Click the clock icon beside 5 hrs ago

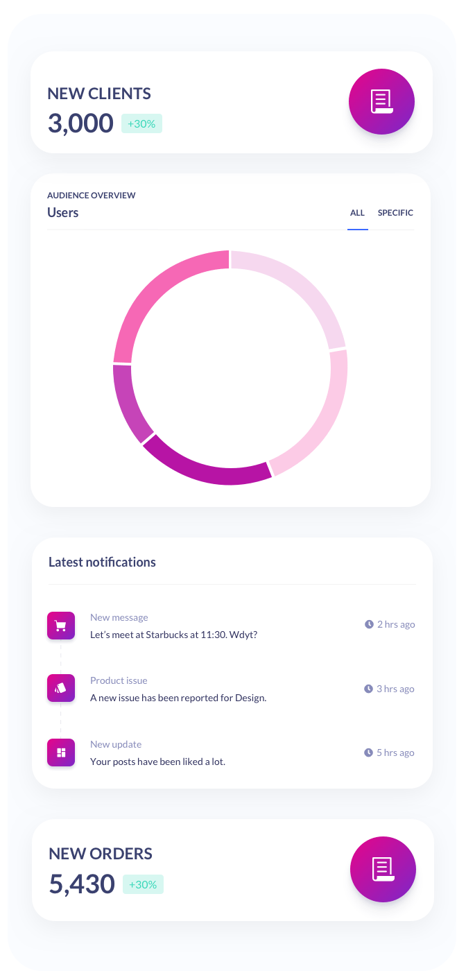[369, 753]
